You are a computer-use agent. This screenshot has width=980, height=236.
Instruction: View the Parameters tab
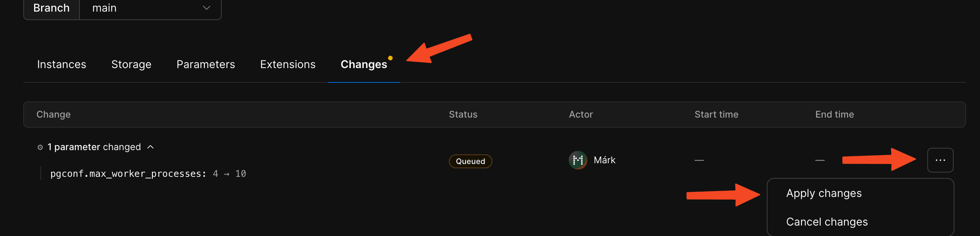pos(205,64)
